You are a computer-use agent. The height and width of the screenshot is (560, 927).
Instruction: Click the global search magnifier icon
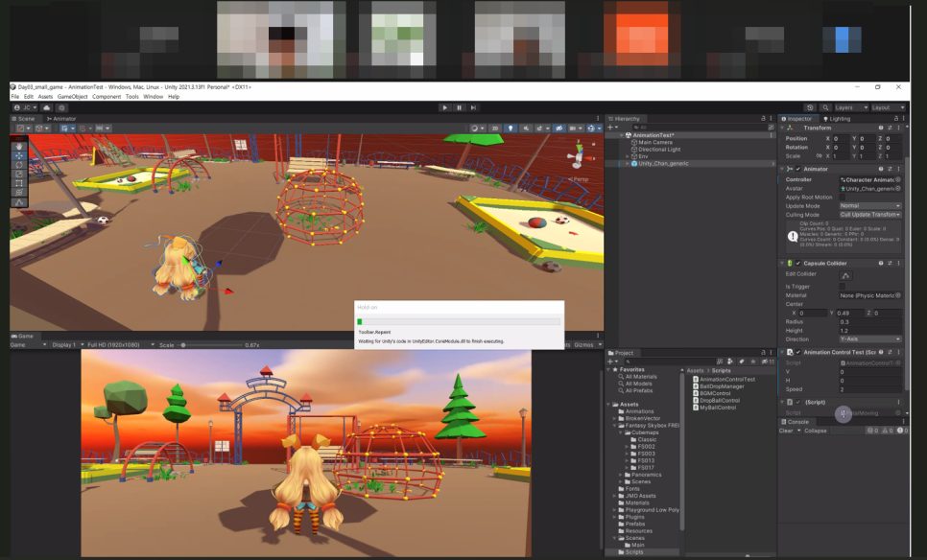click(x=825, y=107)
